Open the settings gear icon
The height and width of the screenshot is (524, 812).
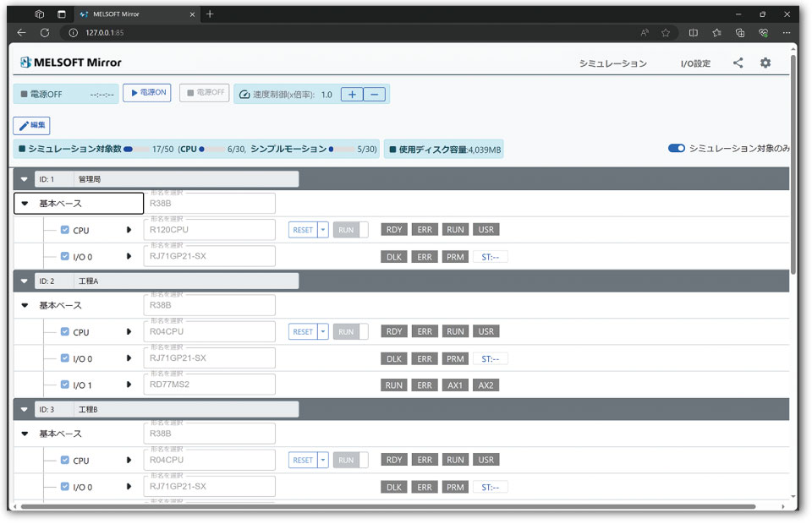tap(765, 63)
